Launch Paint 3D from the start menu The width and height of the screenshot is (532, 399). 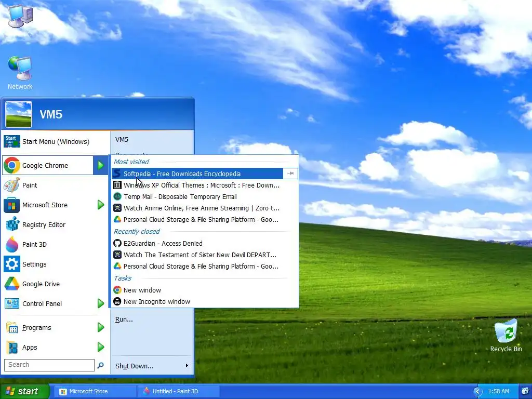[55, 244]
